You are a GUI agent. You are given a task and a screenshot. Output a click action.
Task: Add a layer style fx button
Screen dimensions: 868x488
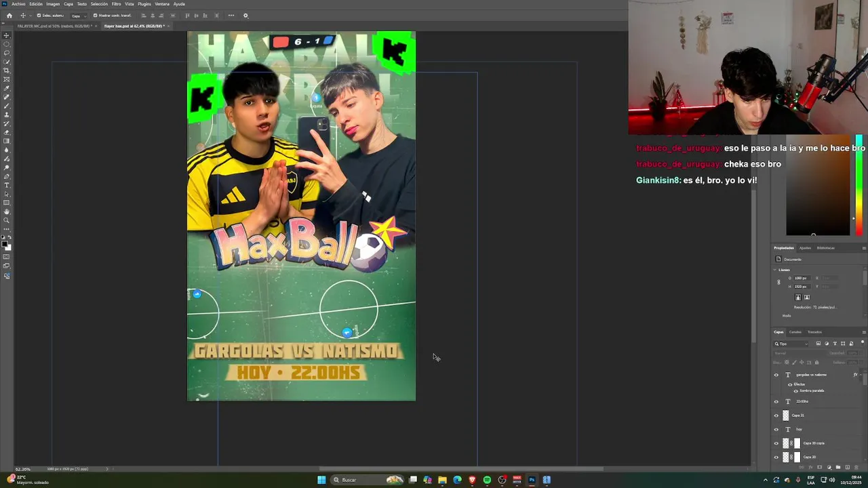810,467
